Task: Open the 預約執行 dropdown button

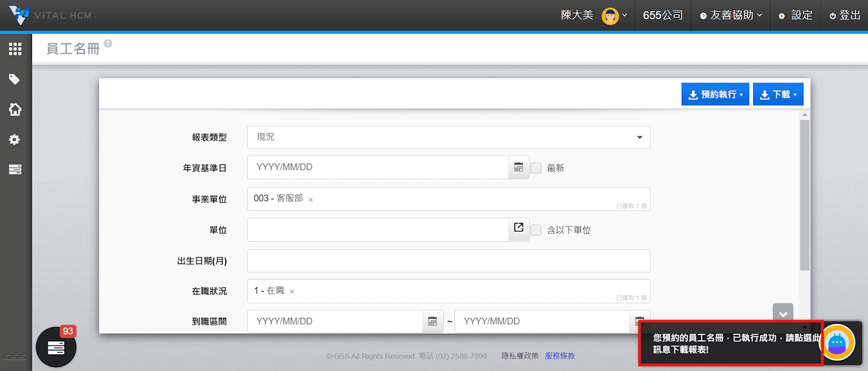Action: [x=715, y=94]
